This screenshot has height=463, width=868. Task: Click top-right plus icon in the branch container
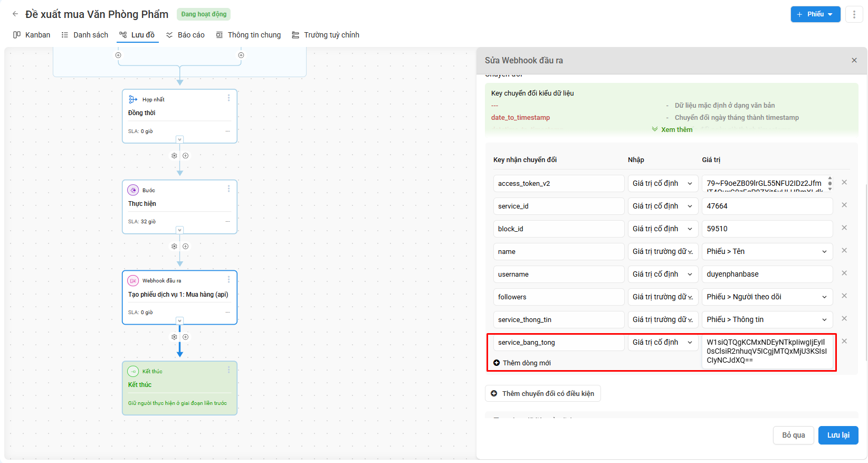pos(241,55)
